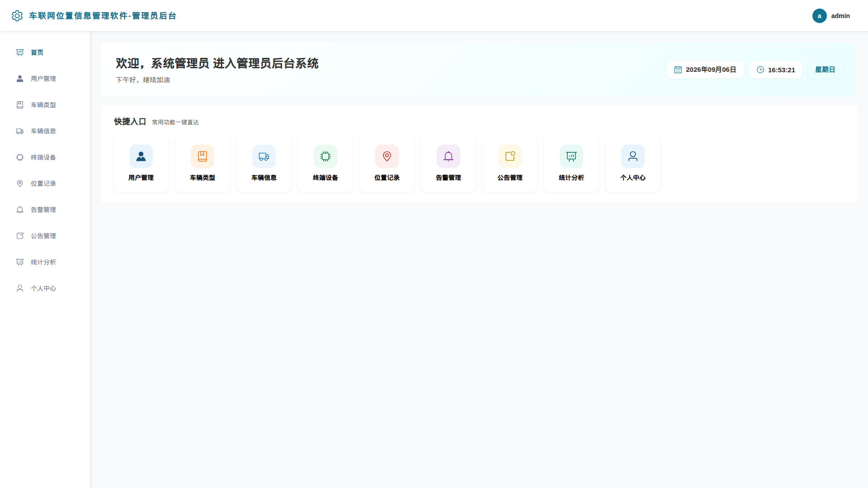Click the 位置记录 quick entry label
The image size is (868, 488).
click(387, 178)
